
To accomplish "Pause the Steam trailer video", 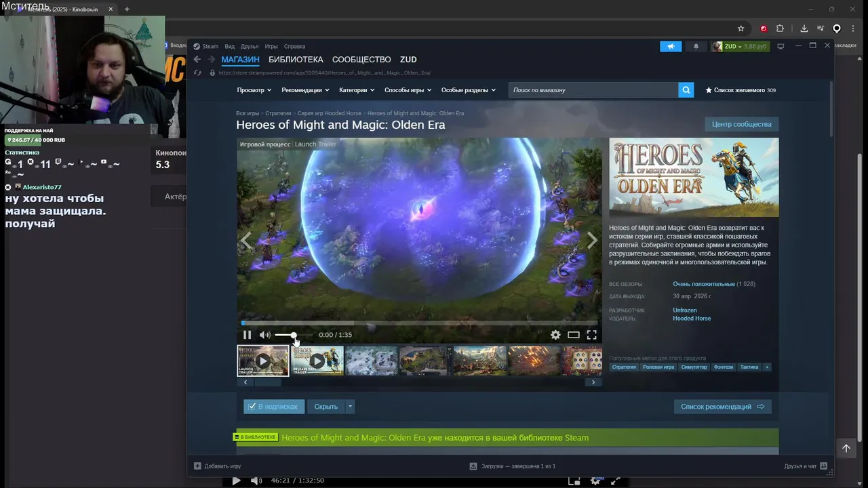I will [x=248, y=335].
